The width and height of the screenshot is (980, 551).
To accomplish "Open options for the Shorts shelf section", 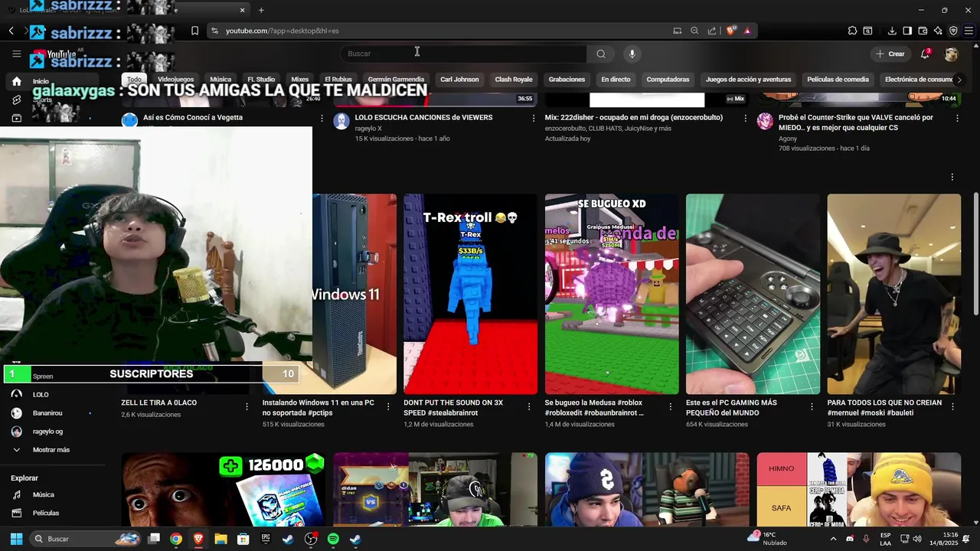I will tap(952, 177).
